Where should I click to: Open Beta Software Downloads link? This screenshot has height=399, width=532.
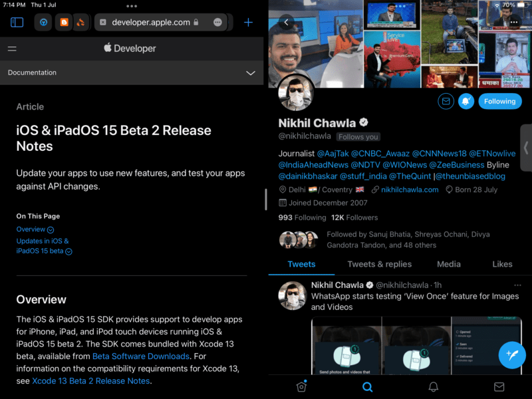[x=141, y=356]
